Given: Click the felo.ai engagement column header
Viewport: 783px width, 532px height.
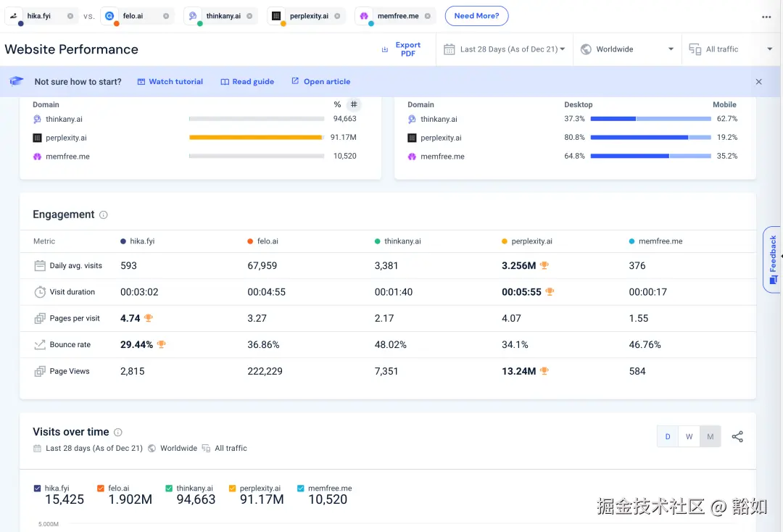Looking at the screenshot, I should (262, 241).
